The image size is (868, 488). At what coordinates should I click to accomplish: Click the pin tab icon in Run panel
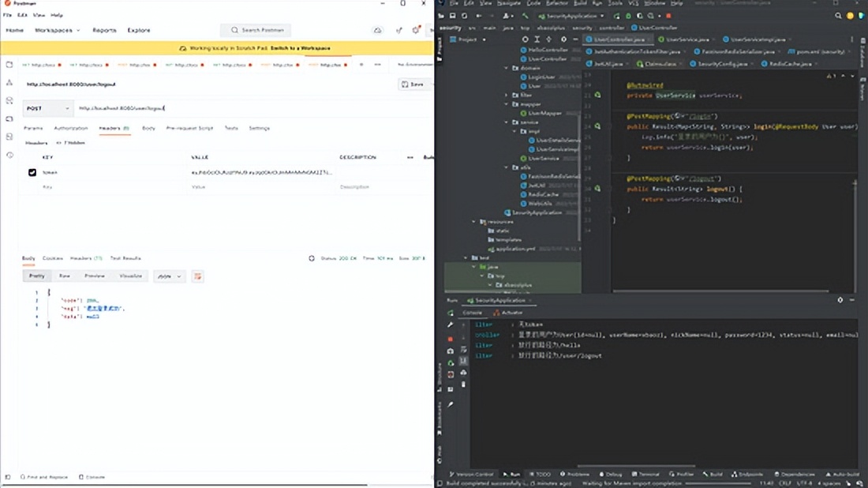pos(450,405)
